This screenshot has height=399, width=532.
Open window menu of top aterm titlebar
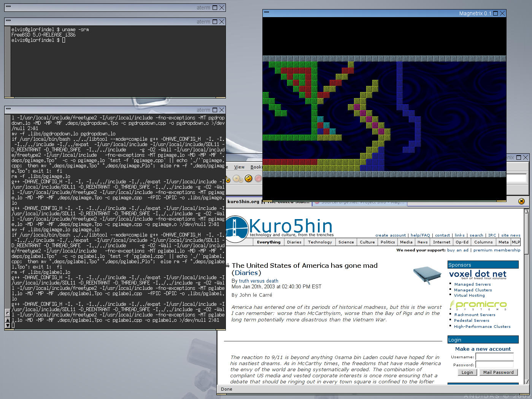pyautogui.click(x=8, y=7)
